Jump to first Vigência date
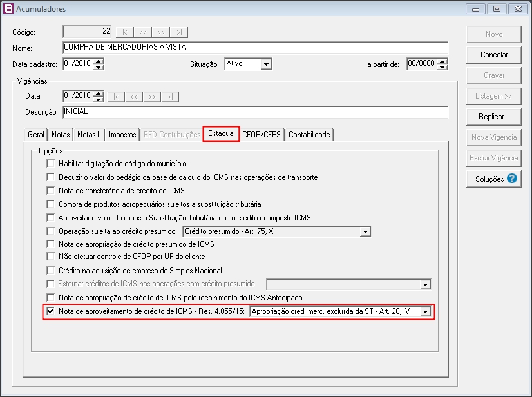Image resolution: width=532 pixels, height=397 pixels. [115, 97]
